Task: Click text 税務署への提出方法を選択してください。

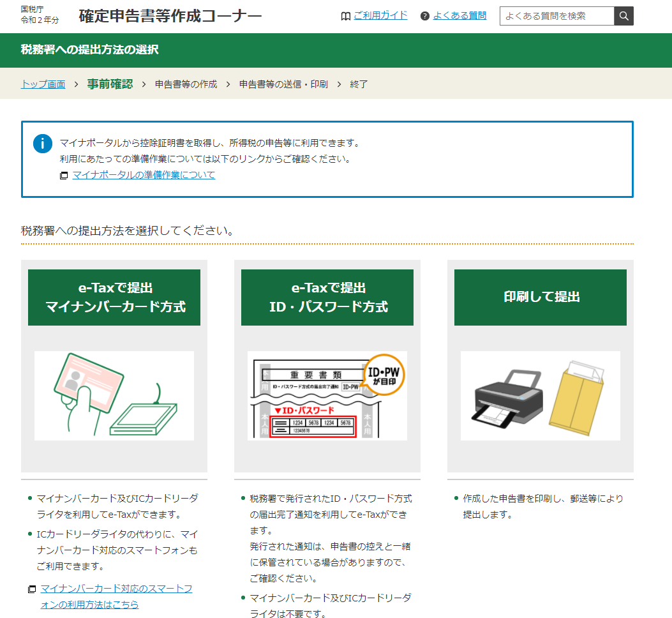Action: pyautogui.click(x=127, y=230)
